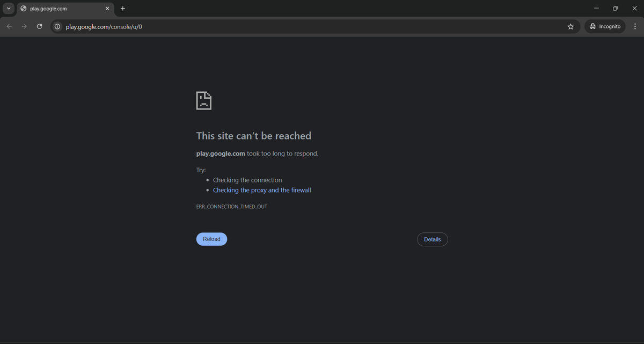Go forward using the forward arrow
Viewport: 644px width, 344px height.
pyautogui.click(x=24, y=26)
